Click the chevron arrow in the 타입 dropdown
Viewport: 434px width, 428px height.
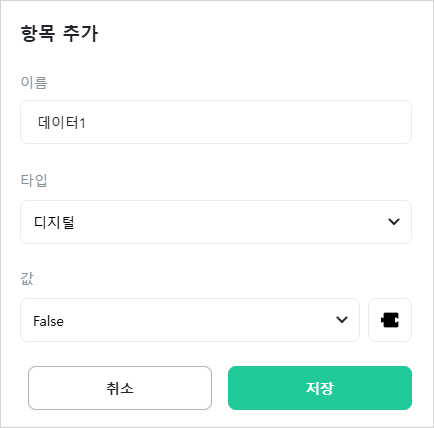[394, 222]
